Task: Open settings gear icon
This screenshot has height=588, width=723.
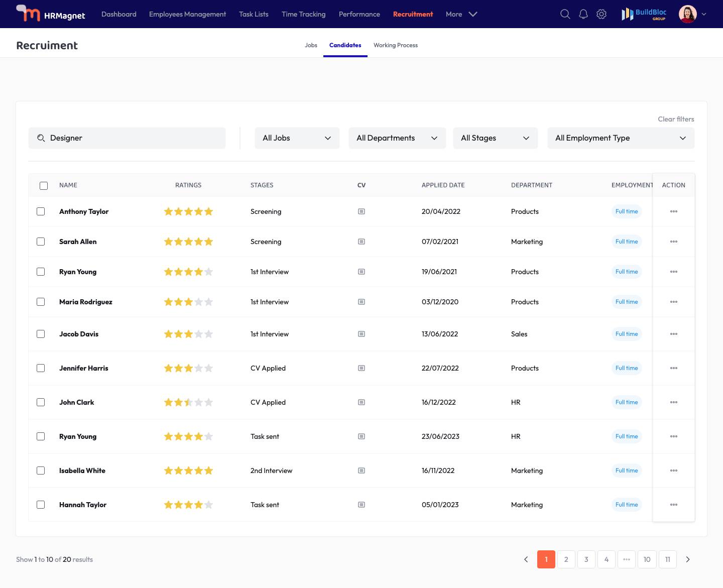Action: pyautogui.click(x=601, y=14)
